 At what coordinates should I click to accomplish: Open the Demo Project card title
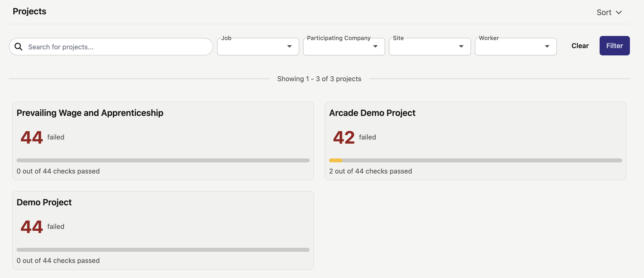pyautogui.click(x=44, y=202)
